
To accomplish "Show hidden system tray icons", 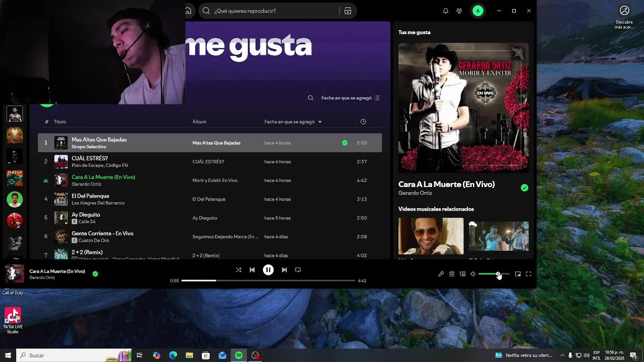I will pos(562,355).
